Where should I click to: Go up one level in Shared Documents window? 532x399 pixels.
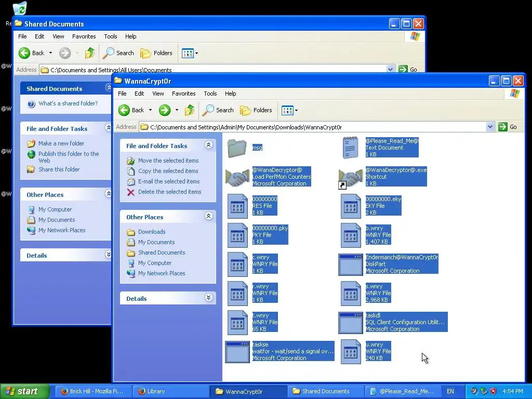click(89, 53)
